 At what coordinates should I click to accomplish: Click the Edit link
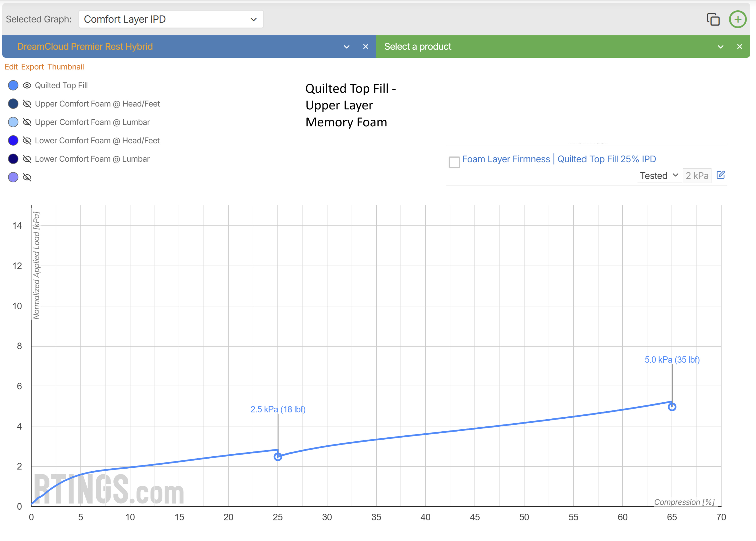(x=11, y=67)
